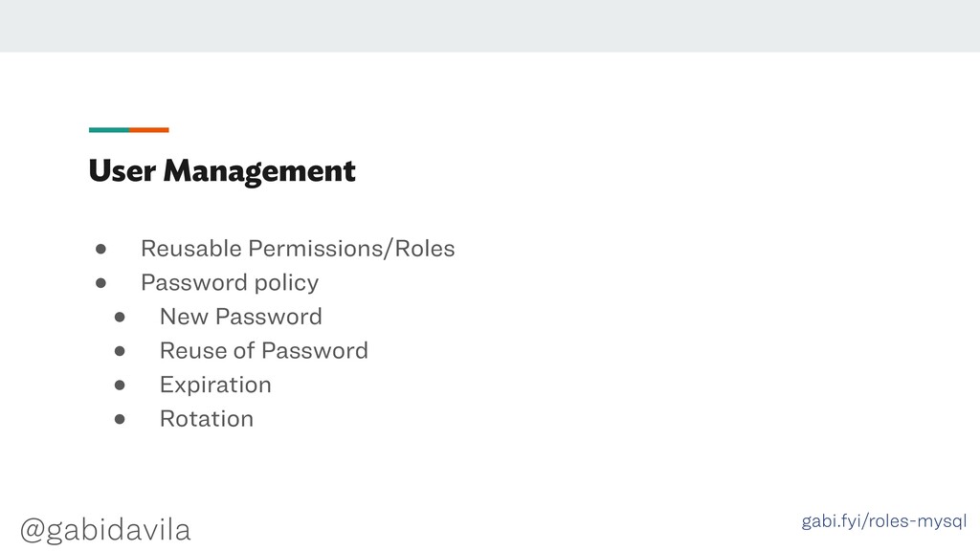Click the User Management heading
This screenshot has width=980, height=551.
click(x=222, y=171)
